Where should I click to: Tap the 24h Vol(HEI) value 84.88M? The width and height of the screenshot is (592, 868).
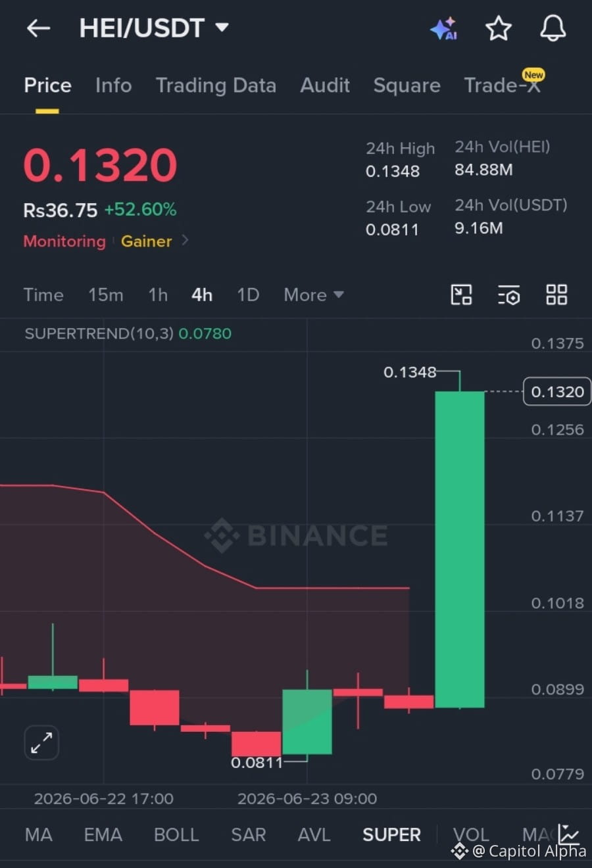click(x=483, y=170)
